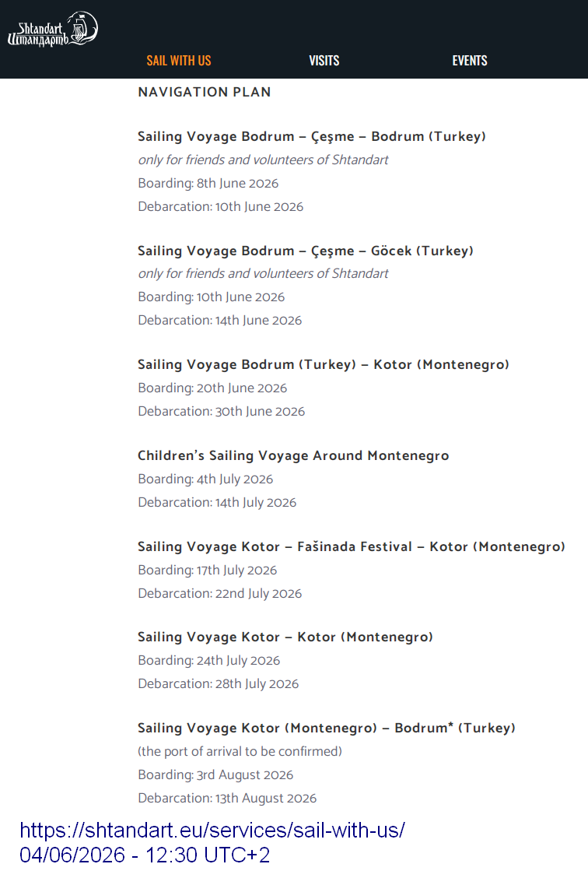588x878 pixels.
Task: Open the Fašinada Festival voyage entry
Action: tap(352, 546)
